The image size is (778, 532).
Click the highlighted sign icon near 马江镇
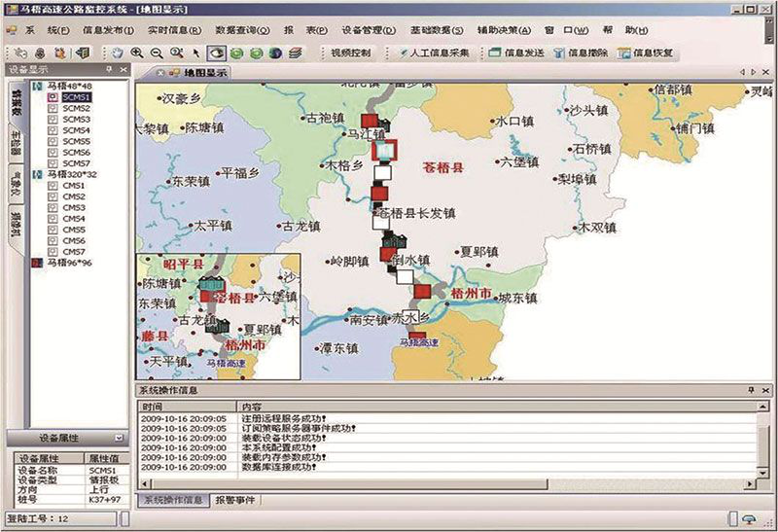[386, 150]
